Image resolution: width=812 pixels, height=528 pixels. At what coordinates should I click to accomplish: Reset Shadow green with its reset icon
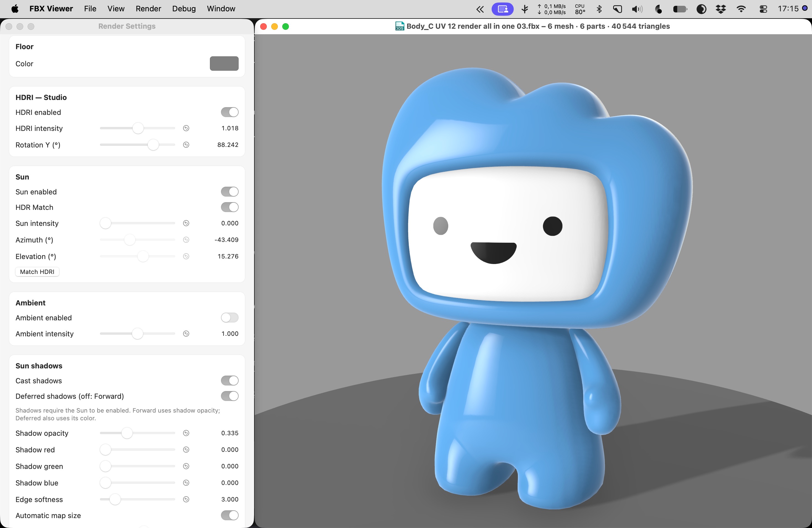(186, 466)
